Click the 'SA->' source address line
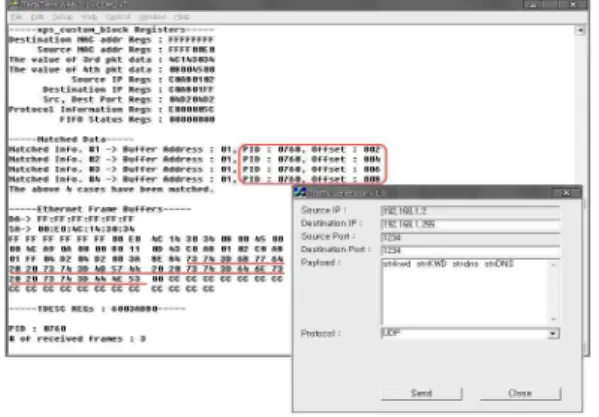 [72, 229]
